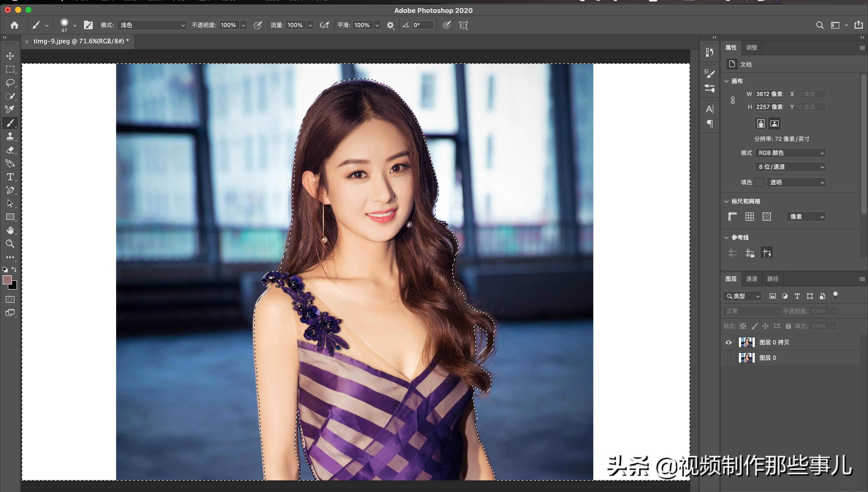Select the Move tool

point(10,56)
